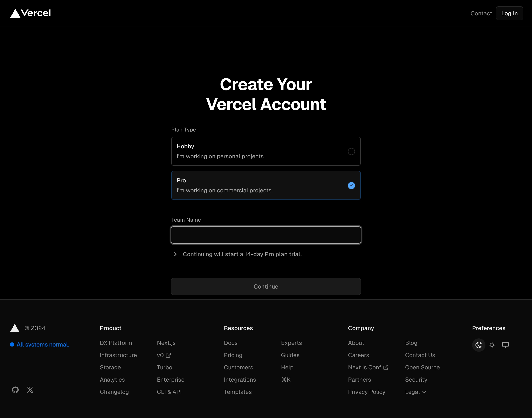This screenshot has height=418, width=532.
Task: Open the Infrastructure footer link
Action: pyautogui.click(x=118, y=355)
